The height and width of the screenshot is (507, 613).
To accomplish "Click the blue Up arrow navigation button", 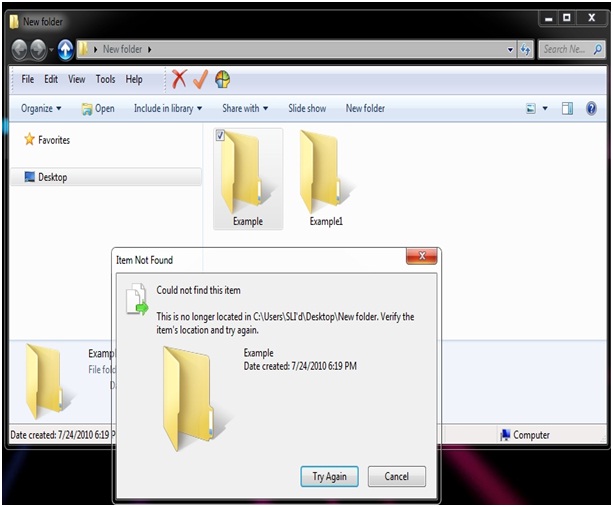I will (66, 48).
